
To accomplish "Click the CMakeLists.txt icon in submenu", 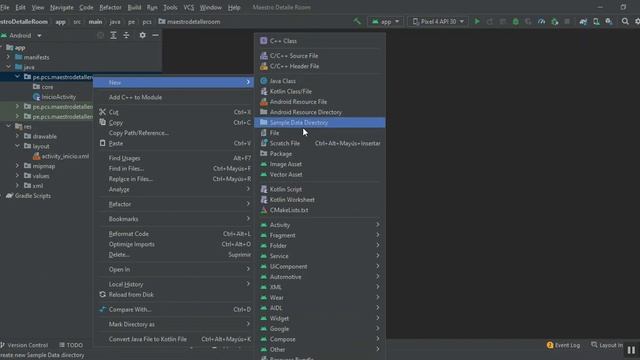I will 264,210.
